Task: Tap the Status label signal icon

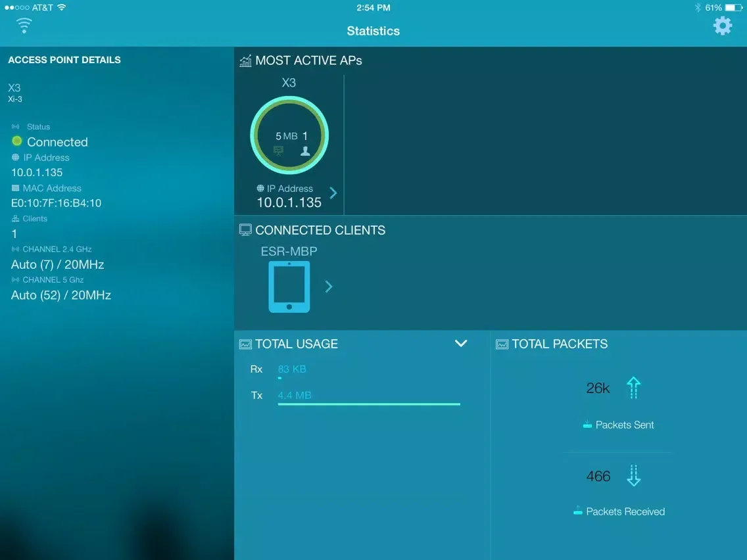Action: (16, 127)
